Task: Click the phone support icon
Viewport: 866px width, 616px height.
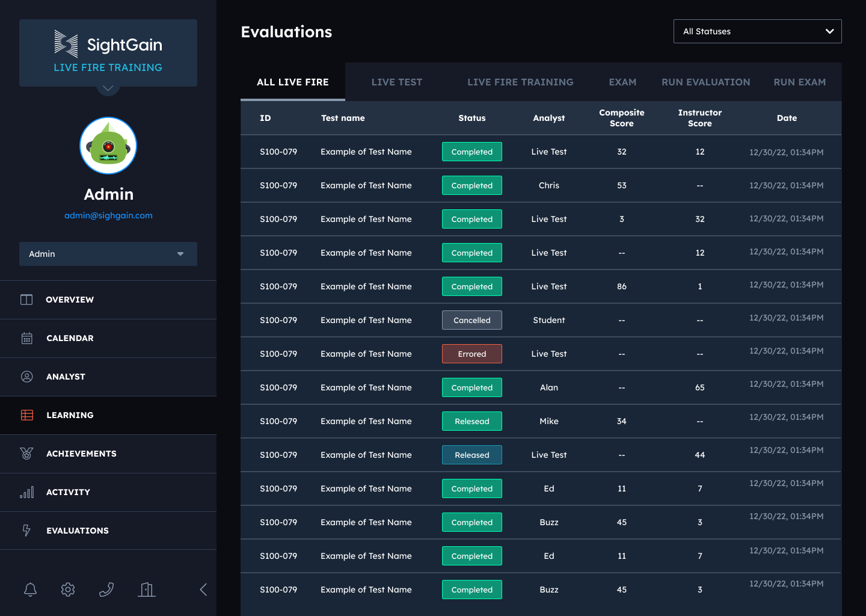Action: tap(106, 590)
